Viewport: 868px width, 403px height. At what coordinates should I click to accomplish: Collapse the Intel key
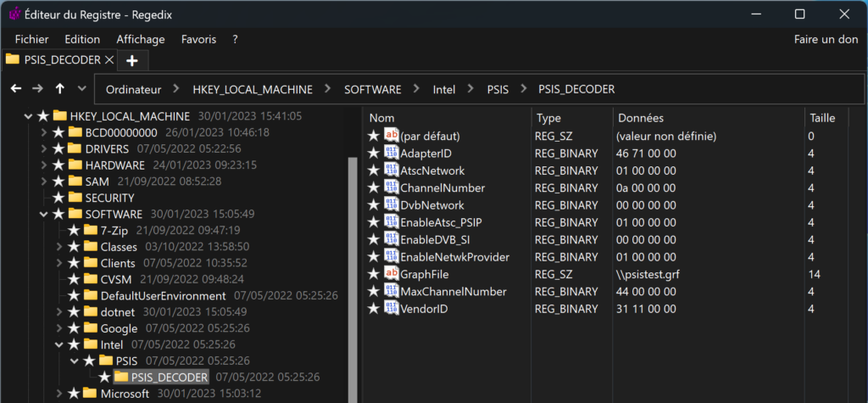coord(59,344)
